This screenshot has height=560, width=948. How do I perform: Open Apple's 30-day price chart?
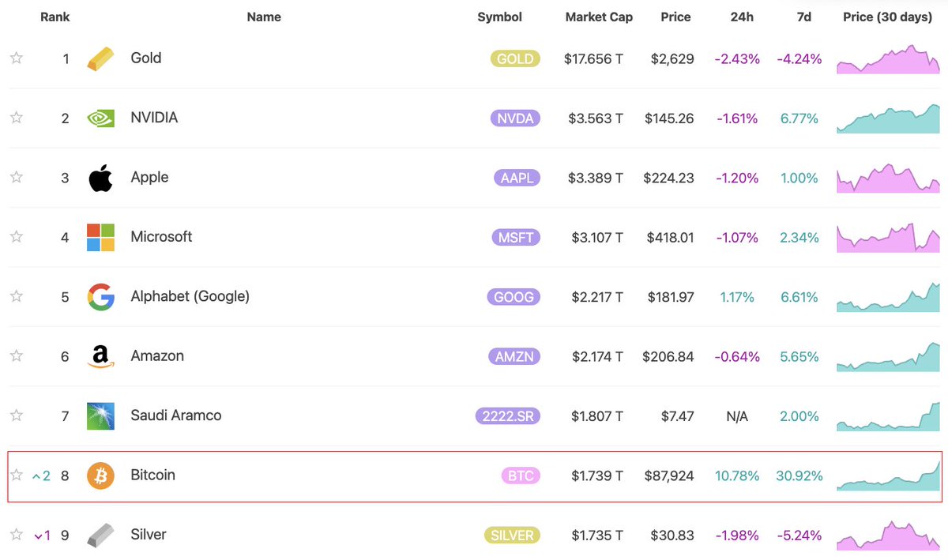[x=889, y=178]
